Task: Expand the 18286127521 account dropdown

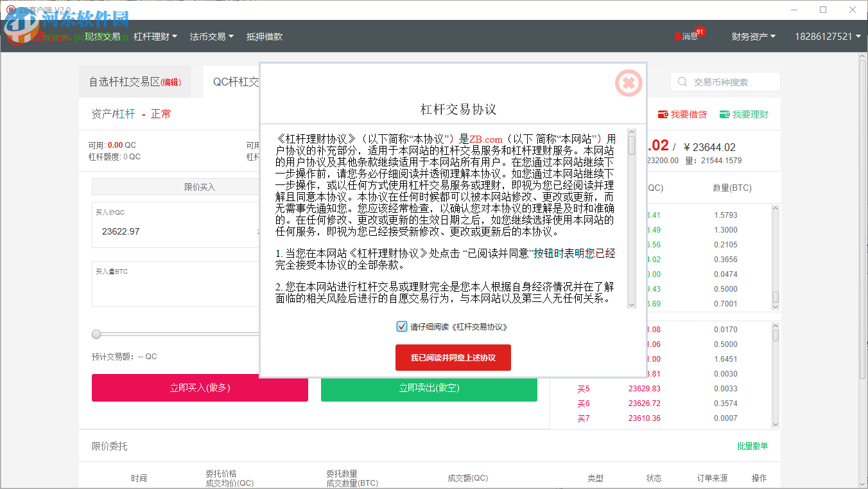Action: [829, 36]
